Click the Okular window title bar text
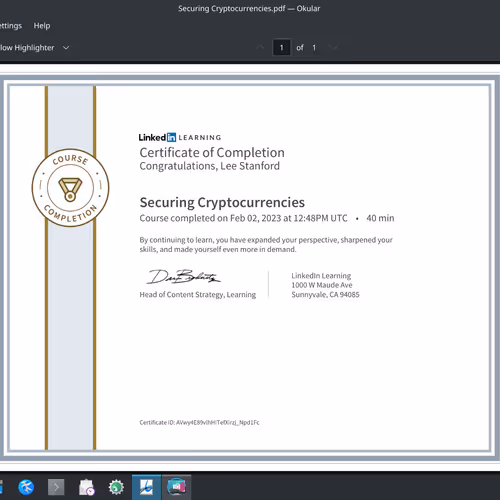The height and width of the screenshot is (500, 500). click(249, 8)
